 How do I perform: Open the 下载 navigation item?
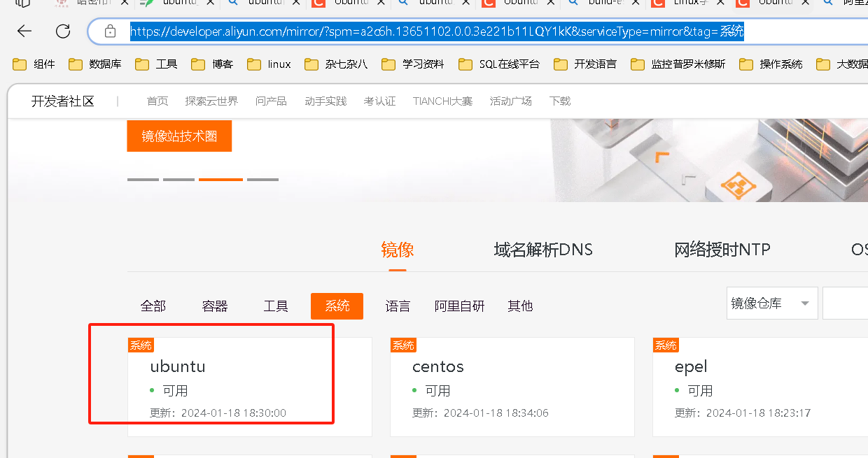[560, 101]
